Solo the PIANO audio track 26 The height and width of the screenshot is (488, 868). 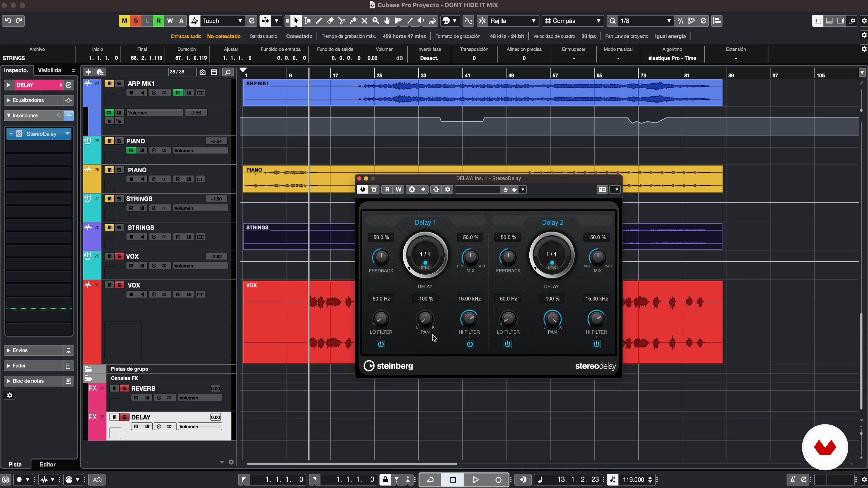coord(119,170)
